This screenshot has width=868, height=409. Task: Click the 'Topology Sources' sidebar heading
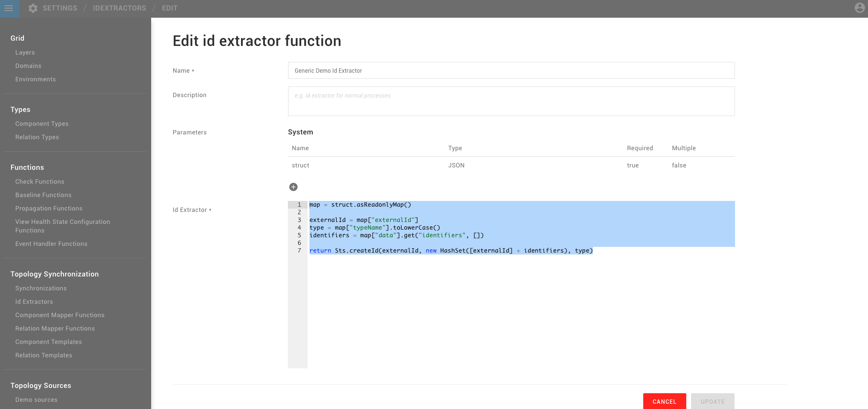(41, 386)
